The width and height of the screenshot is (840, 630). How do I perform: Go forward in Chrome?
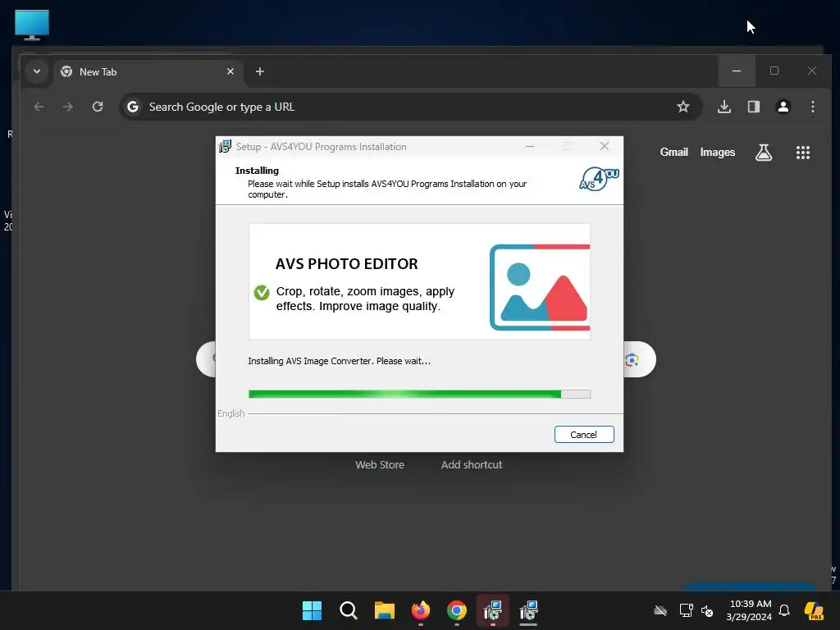(x=67, y=107)
